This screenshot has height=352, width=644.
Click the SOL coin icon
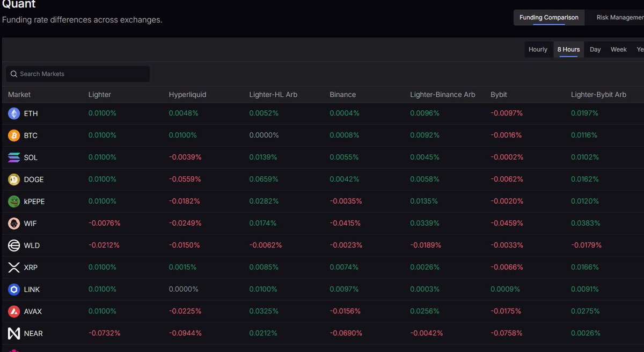[x=14, y=157]
